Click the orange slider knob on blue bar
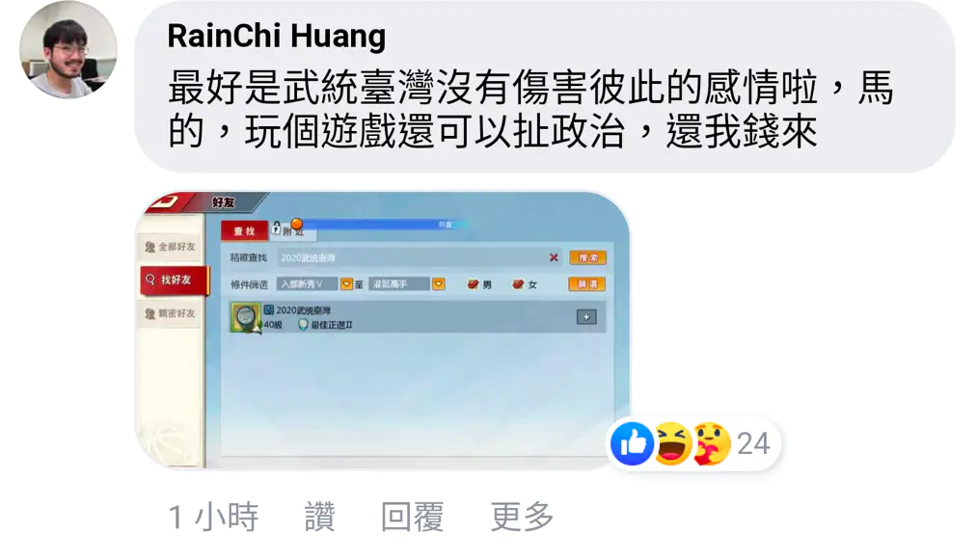Image resolution: width=977 pixels, height=560 pixels. [x=297, y=224]
